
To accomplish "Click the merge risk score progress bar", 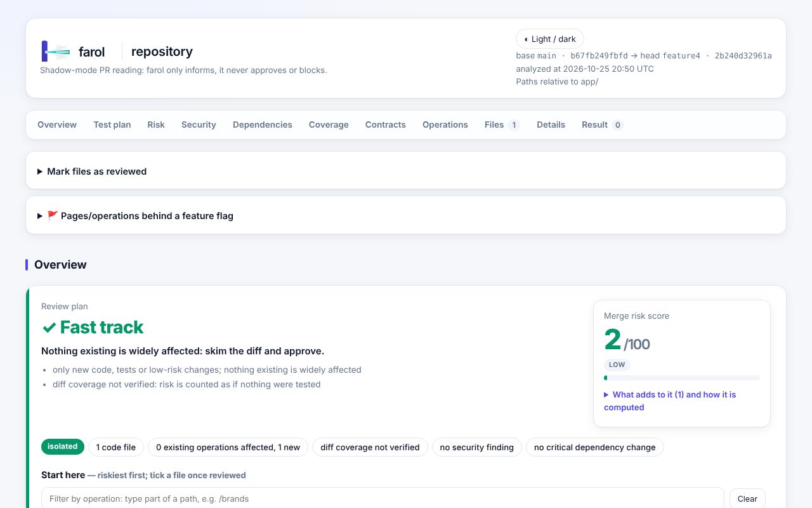I will pyautogui.click(x=682, y=378).
